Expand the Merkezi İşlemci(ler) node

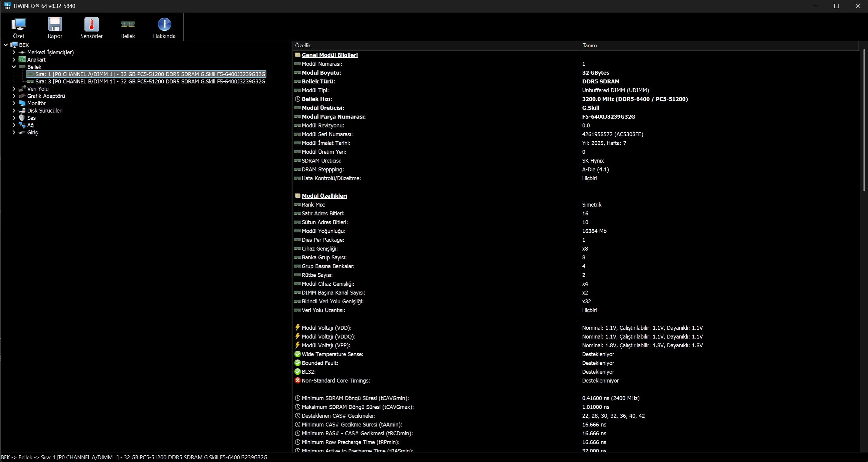[x=14, y=52]
